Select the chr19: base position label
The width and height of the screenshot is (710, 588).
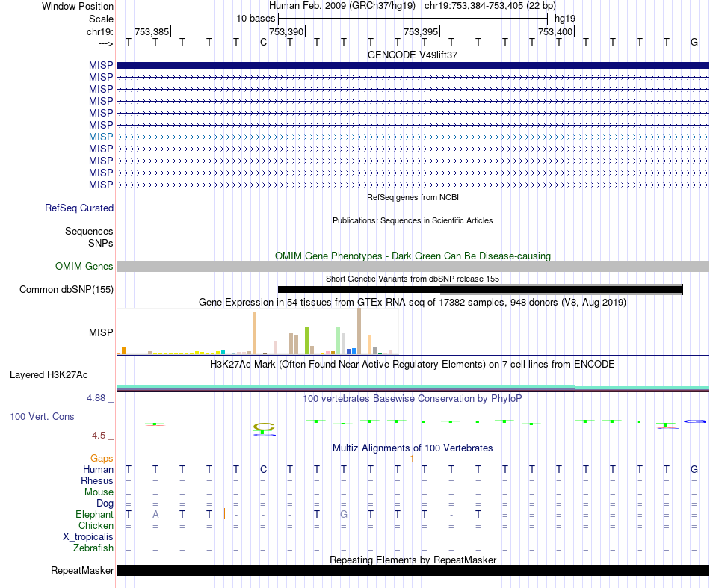[100, 31]
